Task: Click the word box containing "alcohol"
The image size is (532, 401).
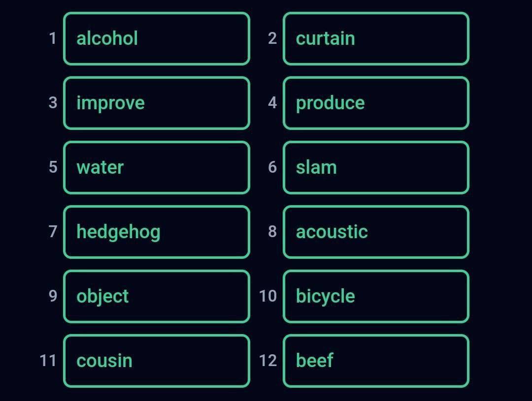Action: [x=157, y=39]
